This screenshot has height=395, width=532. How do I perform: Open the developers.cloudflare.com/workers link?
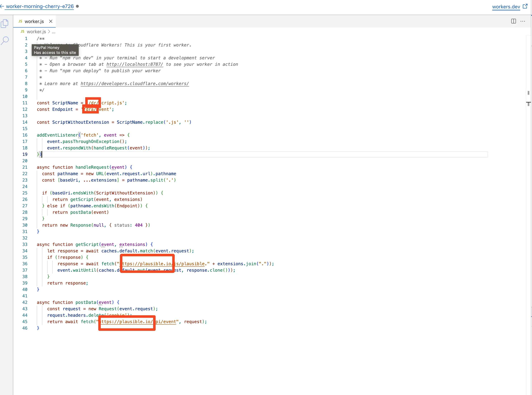point(135,84)
